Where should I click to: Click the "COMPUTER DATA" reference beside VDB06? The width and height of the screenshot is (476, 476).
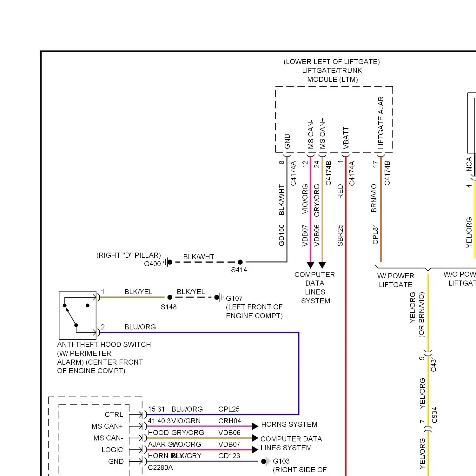point(291,439)
